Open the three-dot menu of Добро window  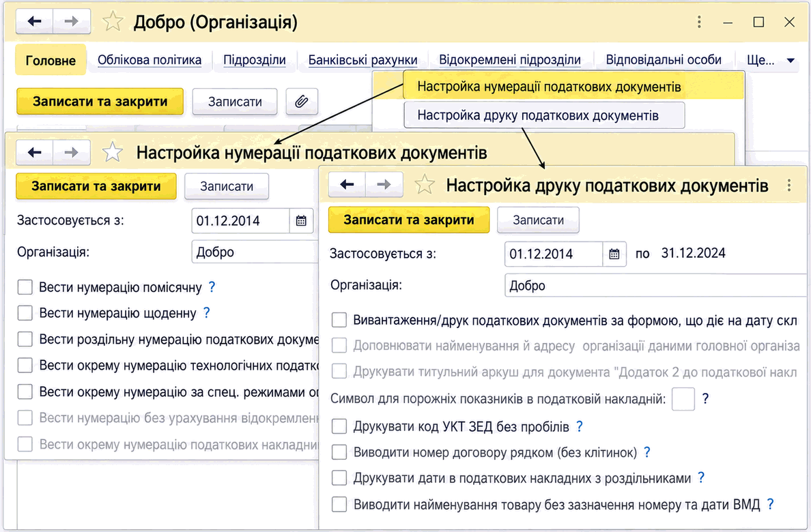[699, 22]
